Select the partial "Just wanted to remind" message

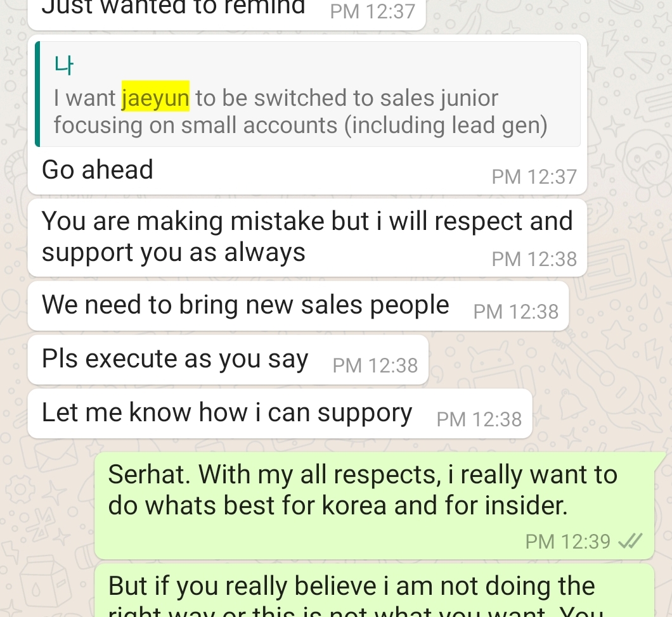pos(173,8)
